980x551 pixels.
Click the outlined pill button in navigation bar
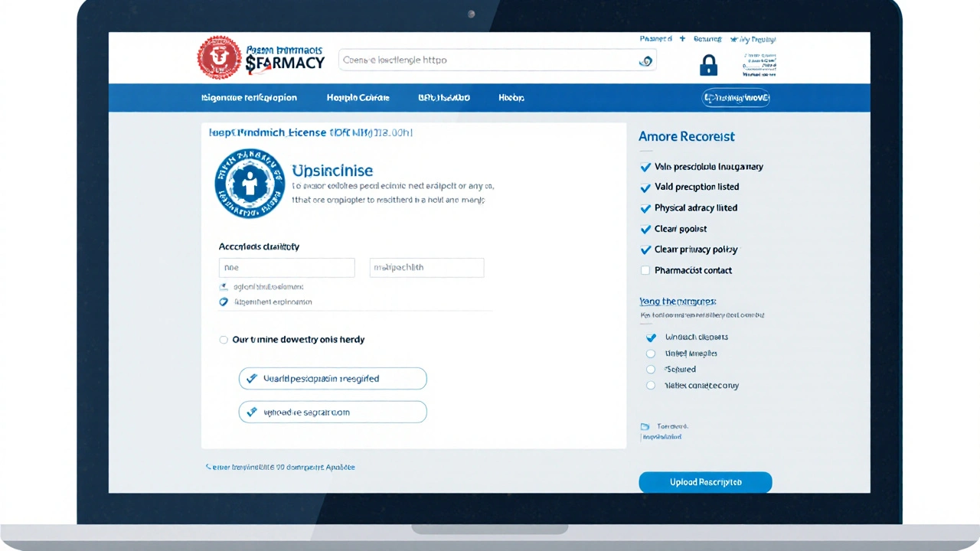click(x=736, y=98)
